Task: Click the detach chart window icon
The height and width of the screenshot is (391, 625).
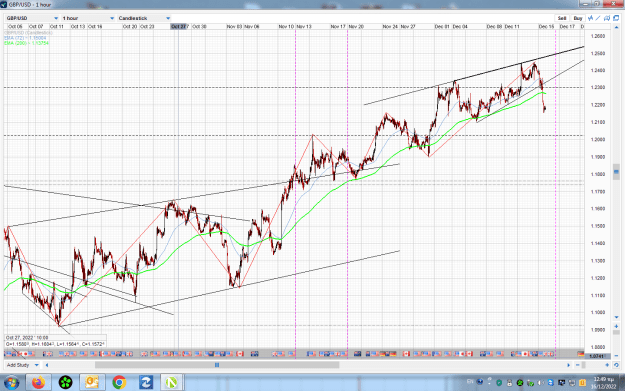Action: (616, 18)
